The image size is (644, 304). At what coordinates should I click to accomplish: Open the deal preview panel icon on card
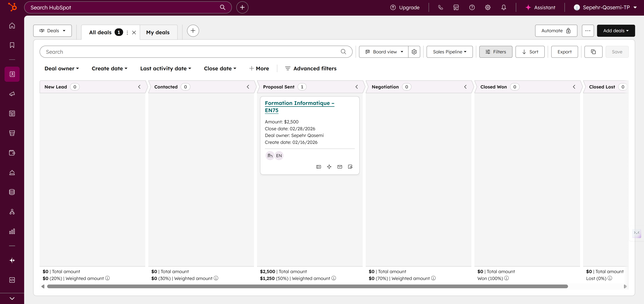coord(319,167)
